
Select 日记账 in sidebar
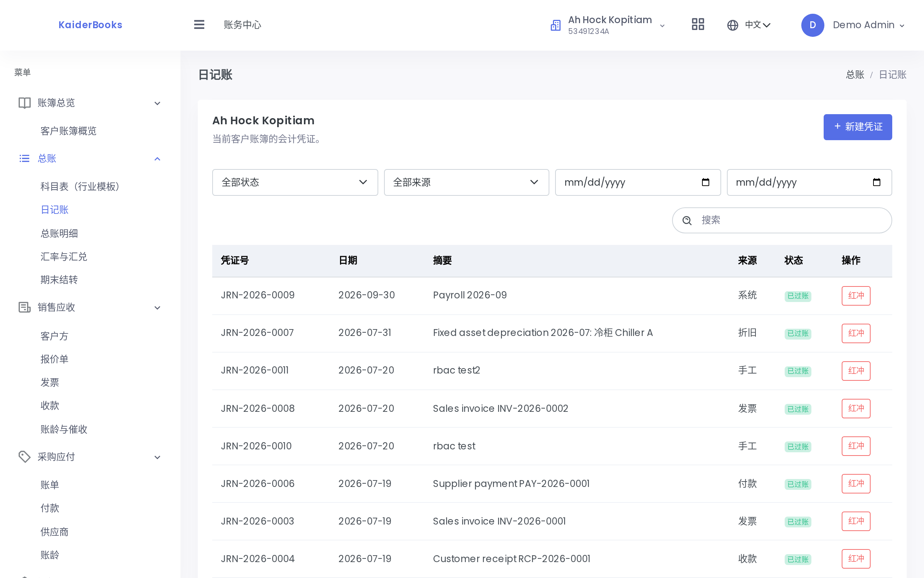(x=55, y=210)
